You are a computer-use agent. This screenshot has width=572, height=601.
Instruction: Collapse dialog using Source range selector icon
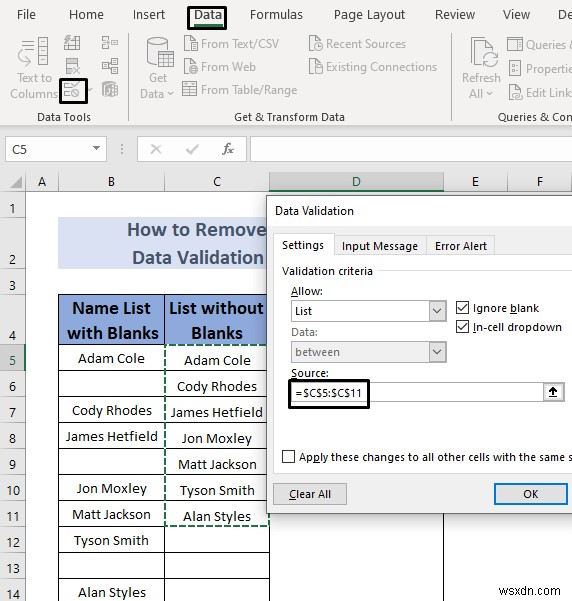pyautogui.click(x=553, y=392)
